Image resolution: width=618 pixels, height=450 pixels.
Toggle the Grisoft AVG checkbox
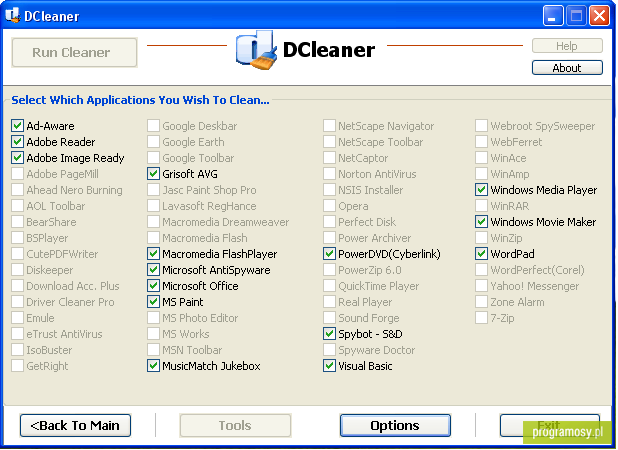[153, 174]
